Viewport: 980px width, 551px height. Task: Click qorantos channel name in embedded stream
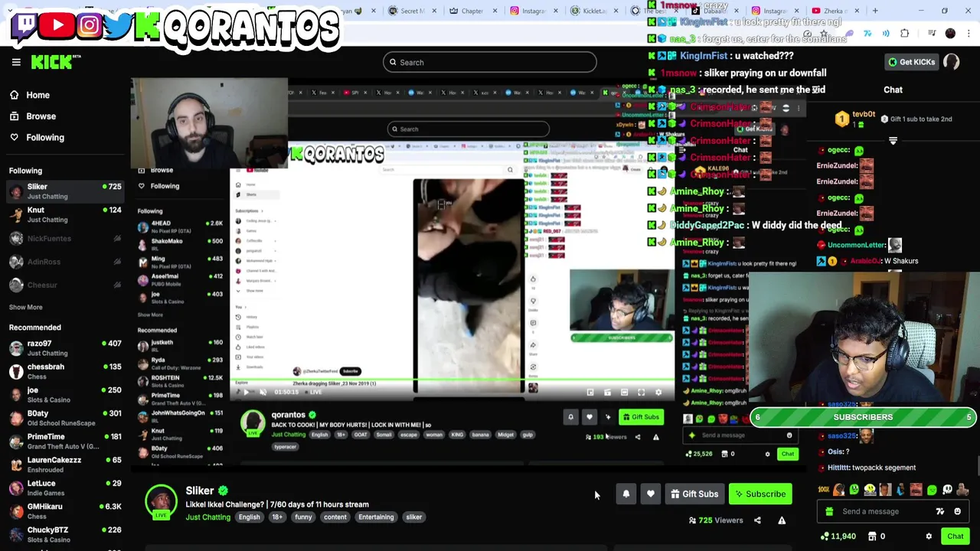pyautogui.click(x=289, y=415)
